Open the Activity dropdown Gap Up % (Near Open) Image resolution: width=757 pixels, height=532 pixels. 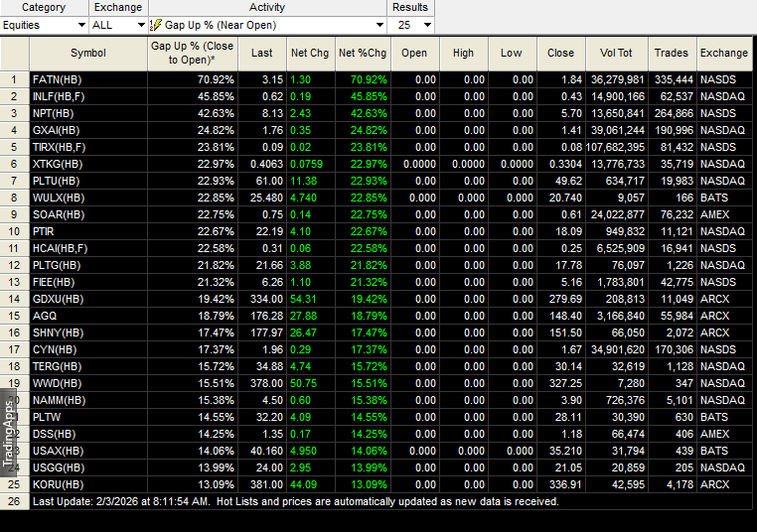pos(268,25)
